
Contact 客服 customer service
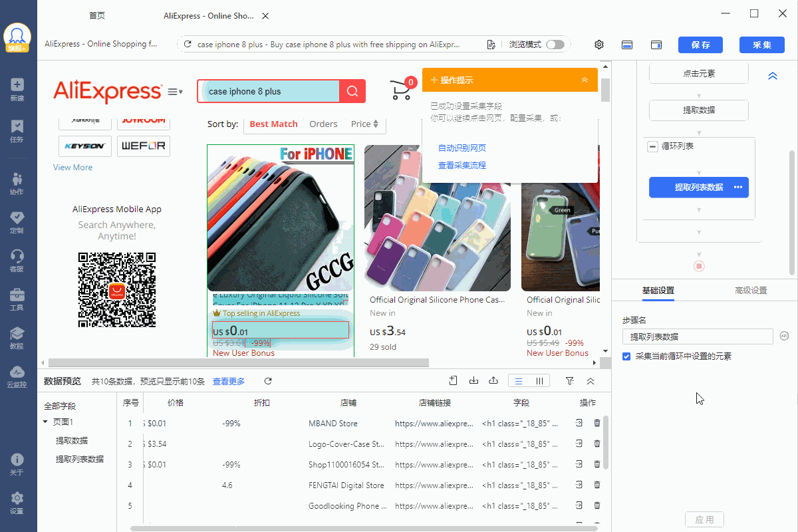pos(17,261)
